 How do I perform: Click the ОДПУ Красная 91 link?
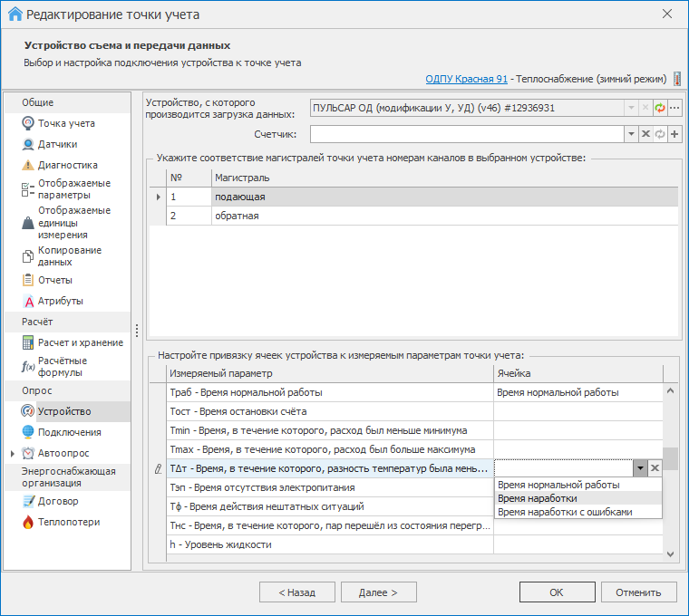[466, 80]
